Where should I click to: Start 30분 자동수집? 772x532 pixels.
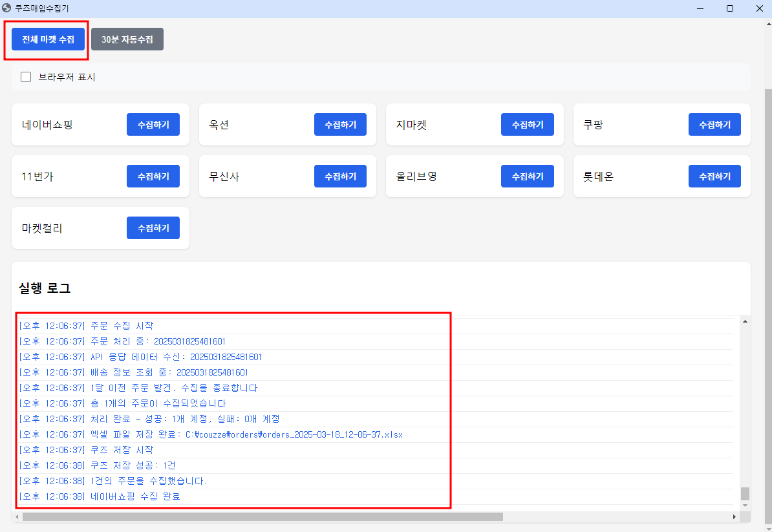pyautogui.click(x=127, y=39)
